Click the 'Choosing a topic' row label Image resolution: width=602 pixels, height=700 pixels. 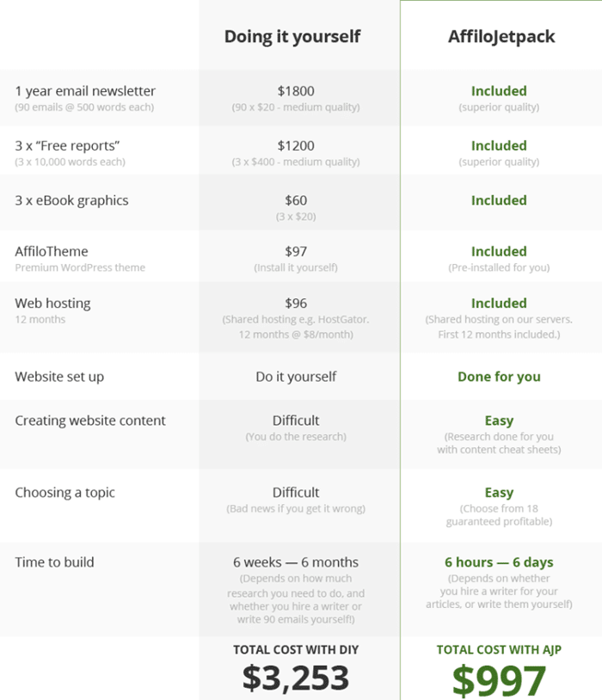click(64, 493)
